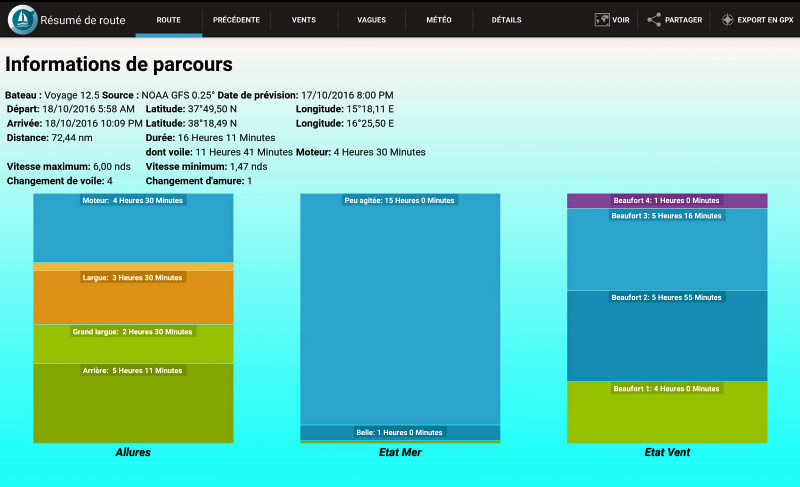Click maximum speed 6,00 nds
800x487 pixels.
pyautogui.click(x=112, y=167)
